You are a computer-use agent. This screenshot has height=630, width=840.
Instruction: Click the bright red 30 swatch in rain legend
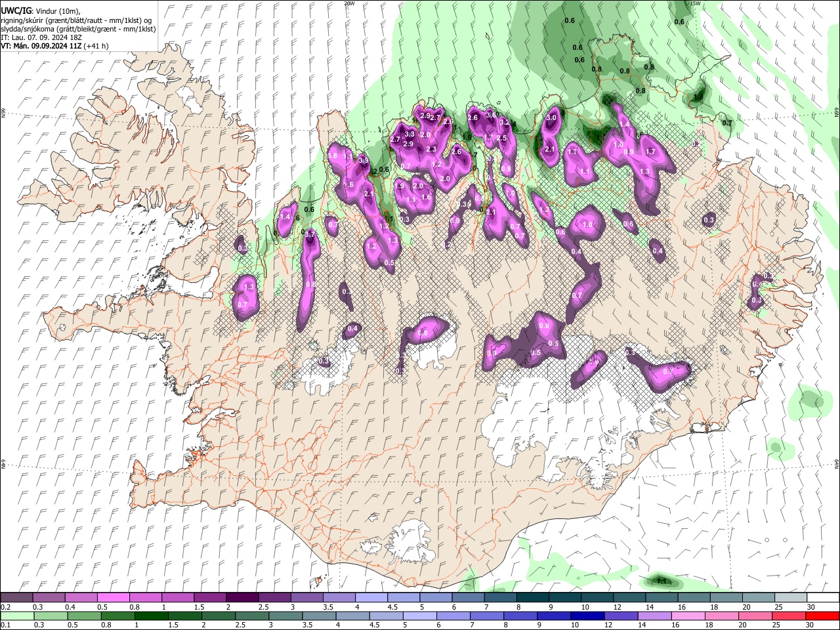[x=823, y=616]
